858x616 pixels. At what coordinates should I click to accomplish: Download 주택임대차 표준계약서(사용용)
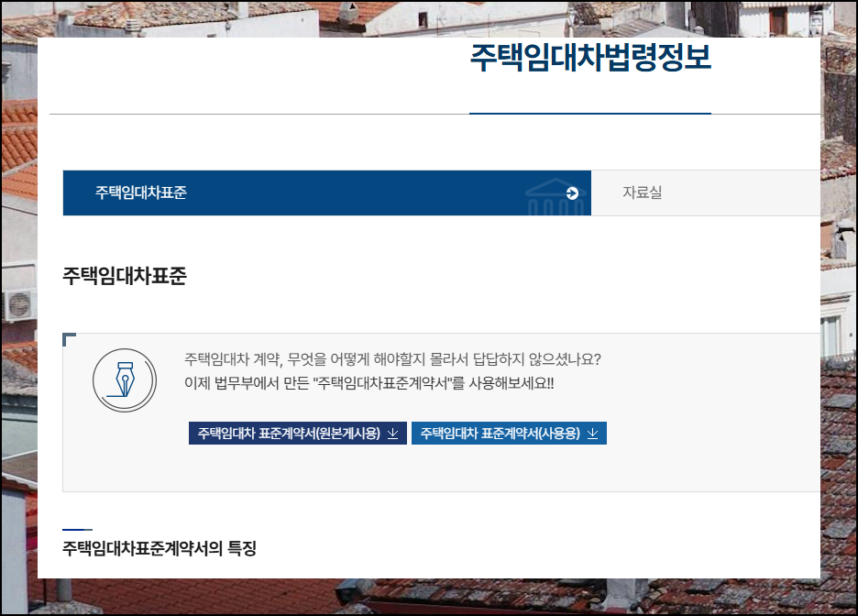click(509, 434)
